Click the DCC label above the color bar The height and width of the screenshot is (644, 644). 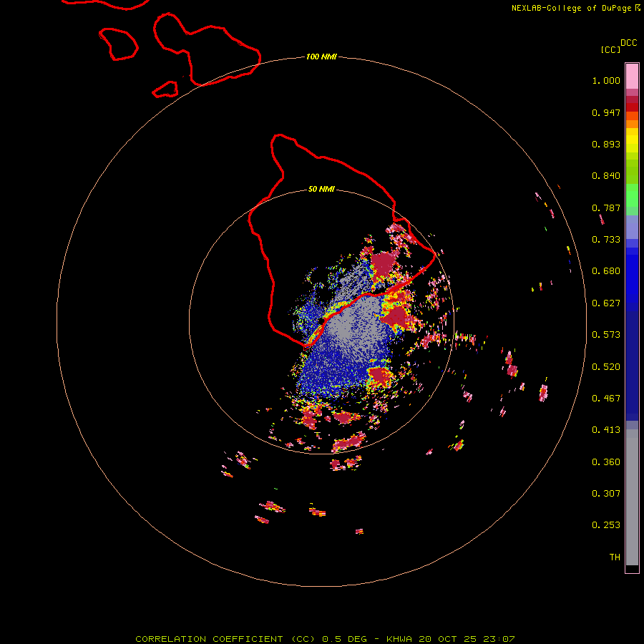pyautogui.click(x=629, y=43)
